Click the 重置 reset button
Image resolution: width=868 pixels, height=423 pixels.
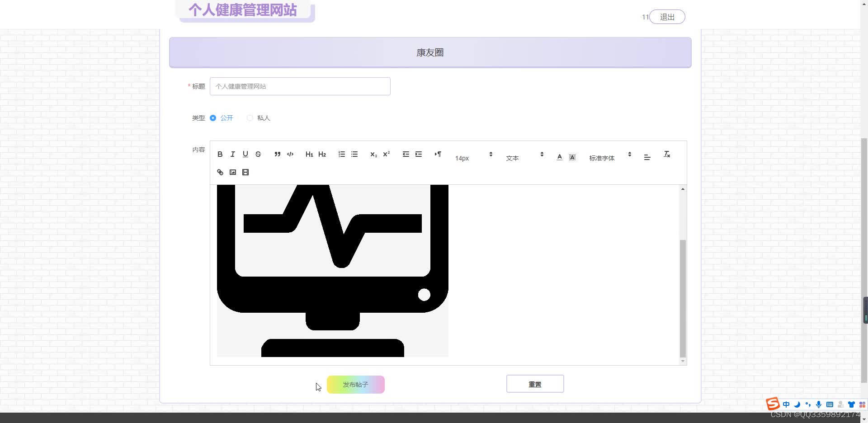pos(535,384)
